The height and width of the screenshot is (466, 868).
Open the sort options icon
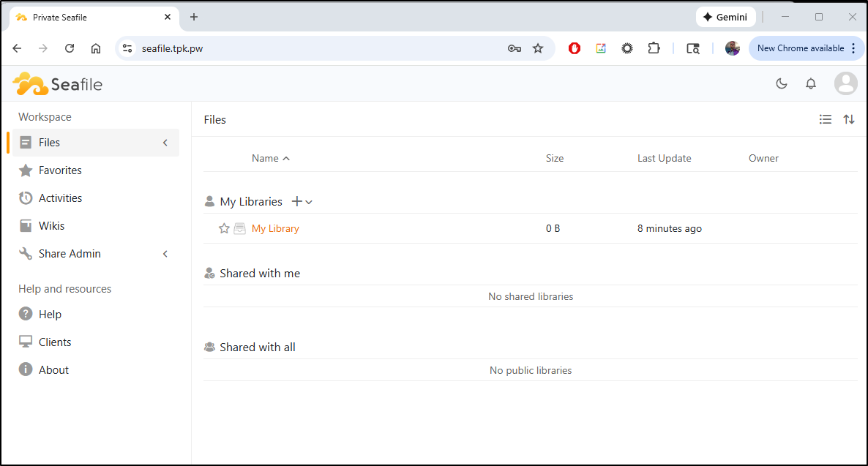[848, 119]
